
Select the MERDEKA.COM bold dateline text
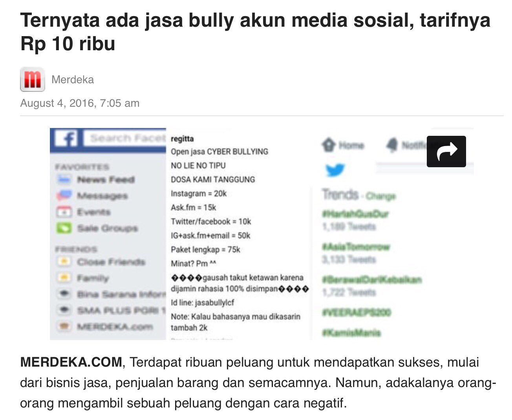[71, 362]
